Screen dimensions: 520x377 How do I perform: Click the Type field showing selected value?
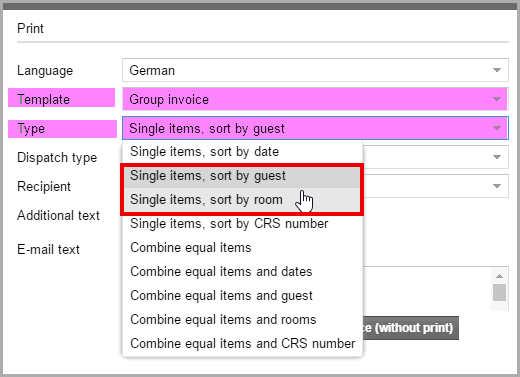(x=315, y=128)
